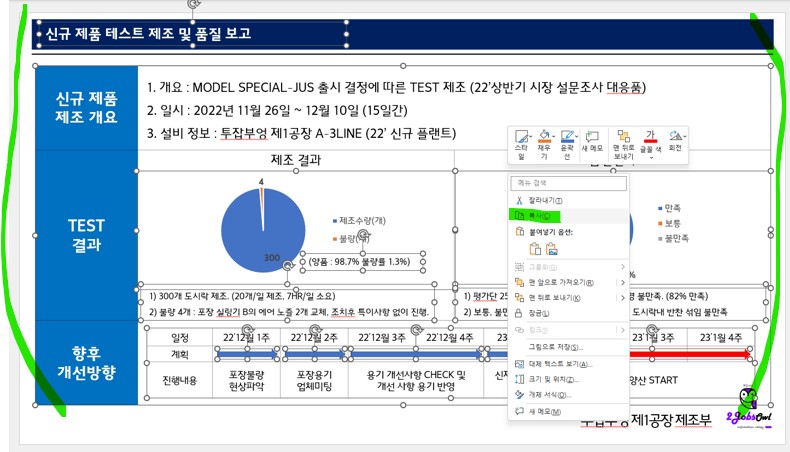Click the slide title 신규 제품 테스트 제조 및 품질 보고
The height and width of the screenshot is (452, 790).
pyautogui.click(x=148, y=34)
